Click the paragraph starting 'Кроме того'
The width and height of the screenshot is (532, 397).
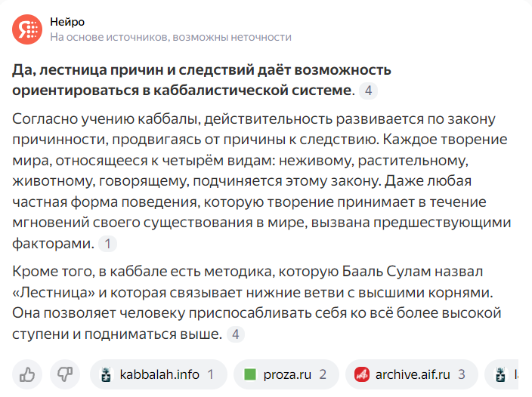pyautogui.click(x=256, y=303)
